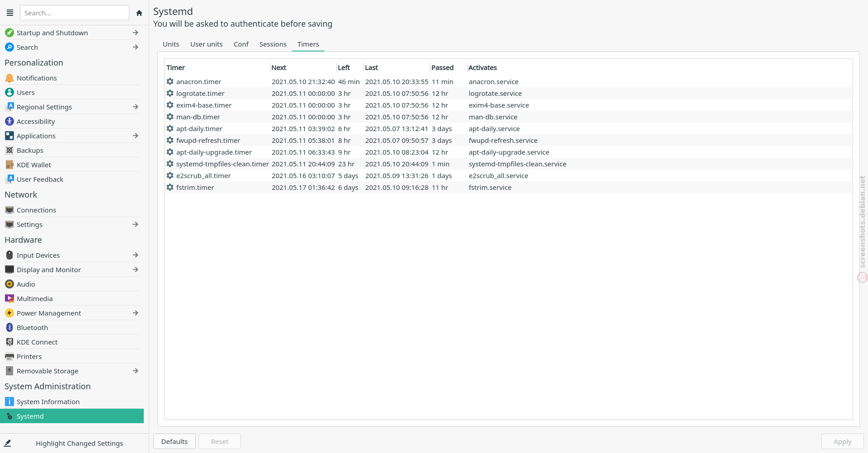
Task: Select the fwupd-refresh.timer row
Action: [509, 140]
